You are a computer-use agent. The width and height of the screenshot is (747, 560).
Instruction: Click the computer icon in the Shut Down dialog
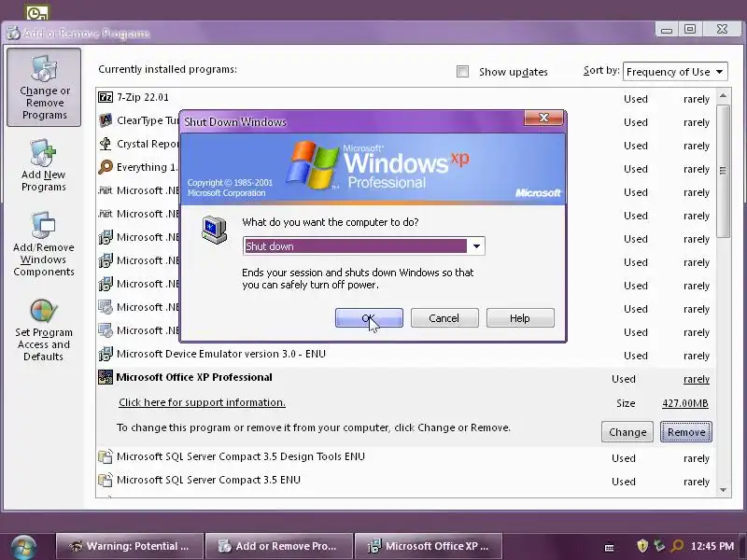(215, 230)
